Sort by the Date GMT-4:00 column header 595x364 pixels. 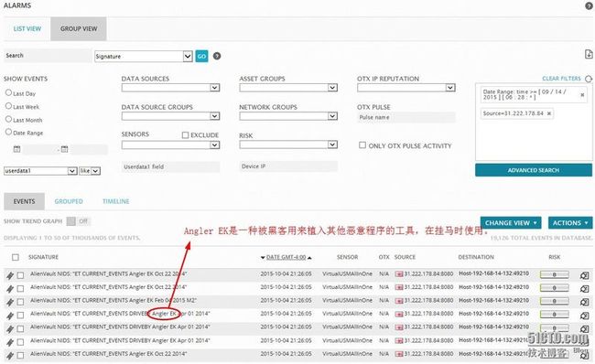tap(286, 258)
